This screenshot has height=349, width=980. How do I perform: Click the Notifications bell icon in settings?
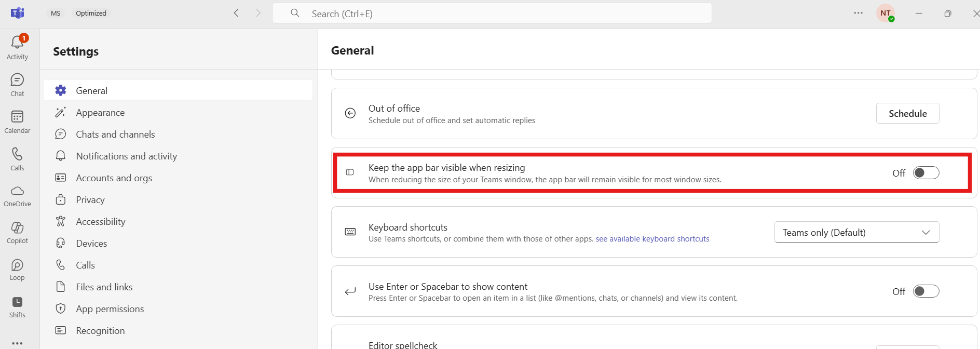point(61,156)
